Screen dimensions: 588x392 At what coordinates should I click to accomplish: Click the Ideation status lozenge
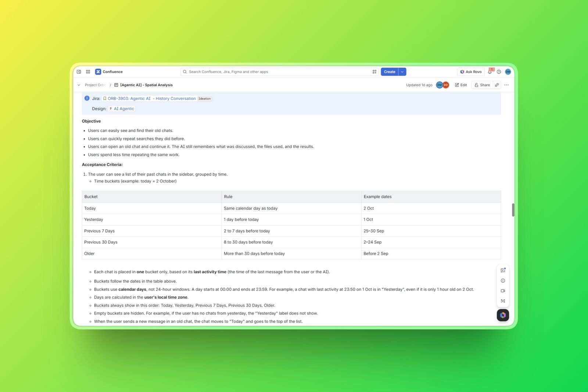pyautogui.click(x=205, y=98)
